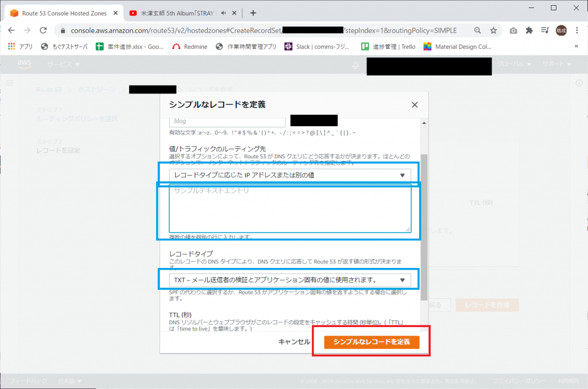The height and width of the screenshot is (389, 588).
Task: Click the browser forward arrow
Action: click(27, 30)
